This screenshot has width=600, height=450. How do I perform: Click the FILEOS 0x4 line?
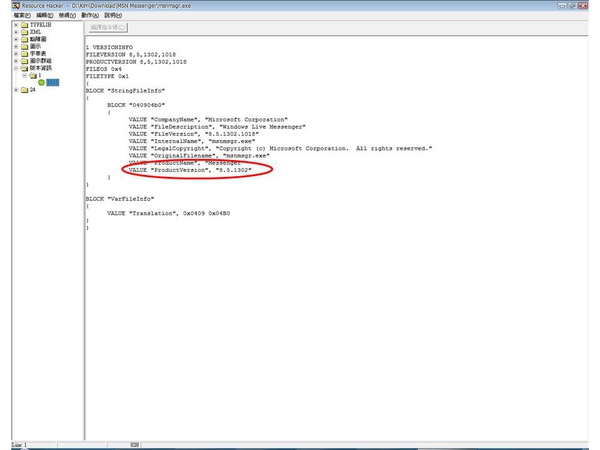pos(104,69)
